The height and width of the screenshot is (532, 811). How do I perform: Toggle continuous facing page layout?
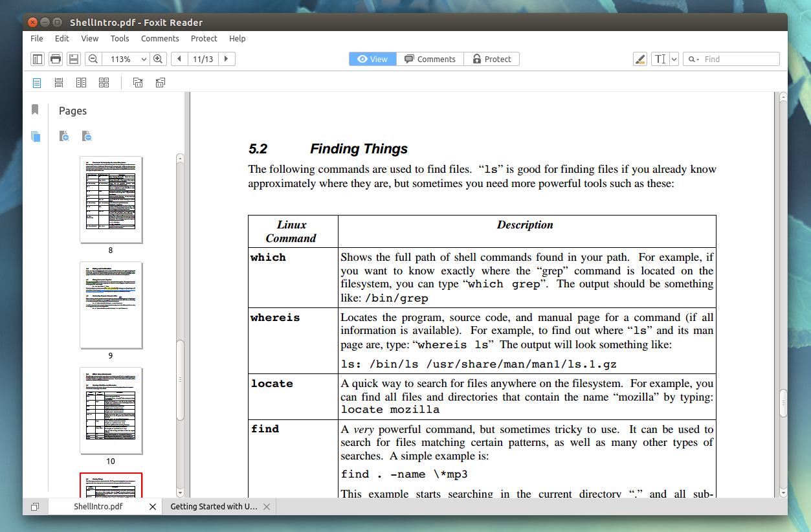pyautogui.click(x=104, y=82)
